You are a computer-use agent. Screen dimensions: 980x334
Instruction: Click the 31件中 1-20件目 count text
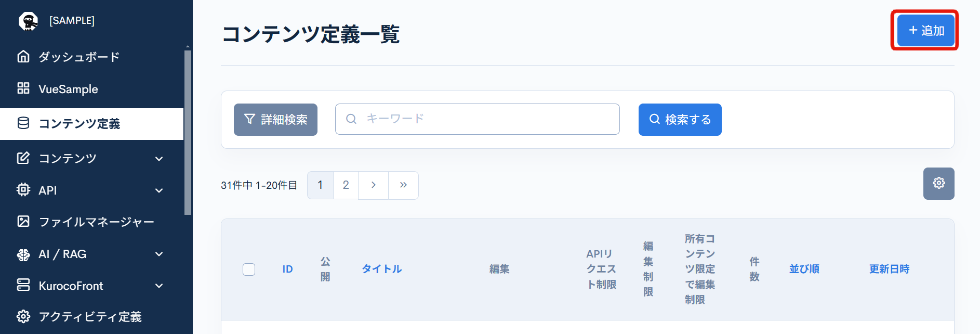259,185
